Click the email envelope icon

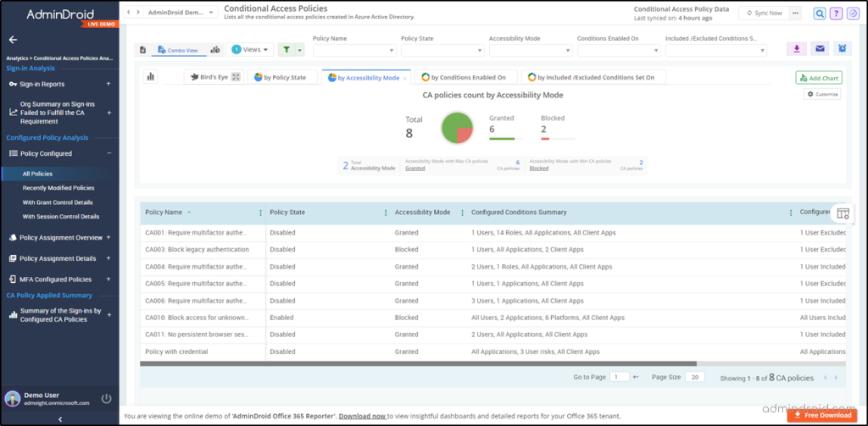(820, 48)
